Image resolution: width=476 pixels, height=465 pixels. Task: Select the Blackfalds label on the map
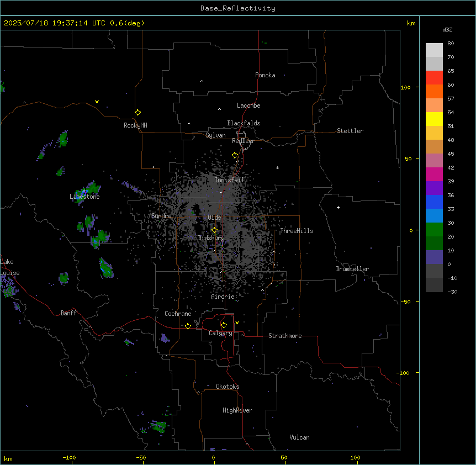click(244, 123)
